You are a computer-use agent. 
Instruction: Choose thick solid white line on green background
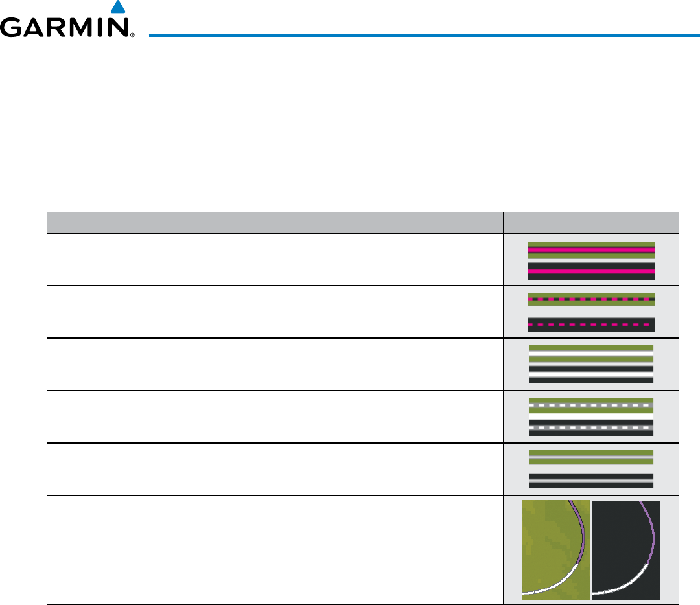coord(590,354)
